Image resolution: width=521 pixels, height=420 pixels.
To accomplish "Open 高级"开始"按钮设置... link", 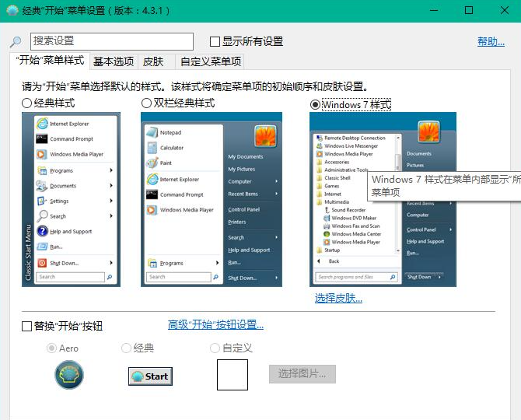I will pos(215,325).
